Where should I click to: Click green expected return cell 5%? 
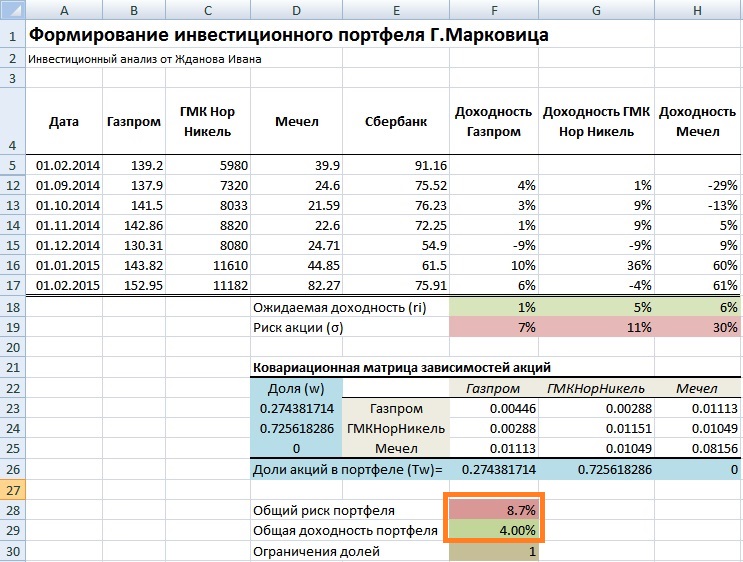(x=597, y=307)
